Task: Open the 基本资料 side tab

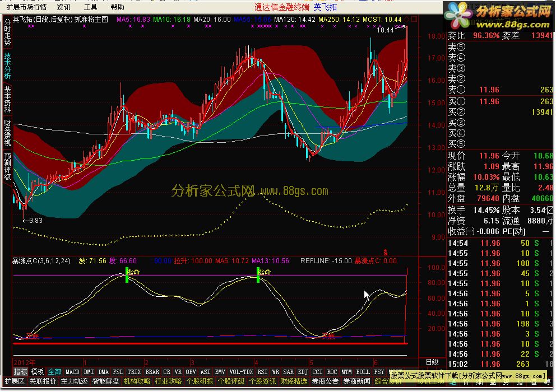Action: [7, 100]
